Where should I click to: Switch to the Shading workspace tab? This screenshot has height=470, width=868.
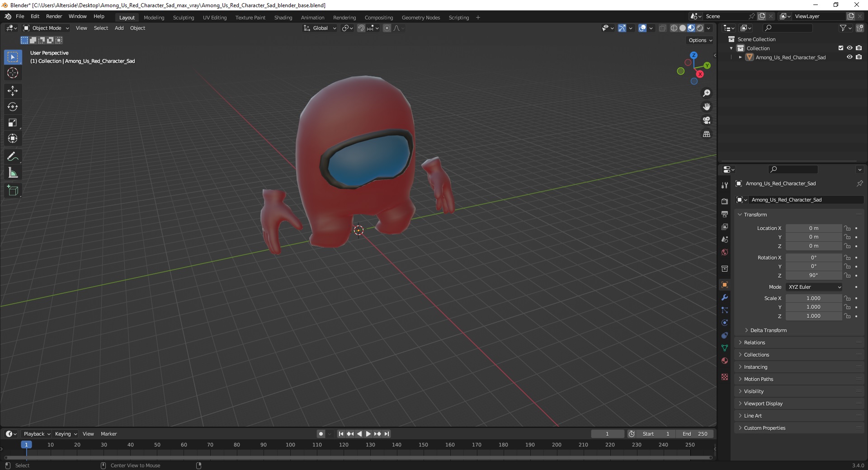point(283,18)
